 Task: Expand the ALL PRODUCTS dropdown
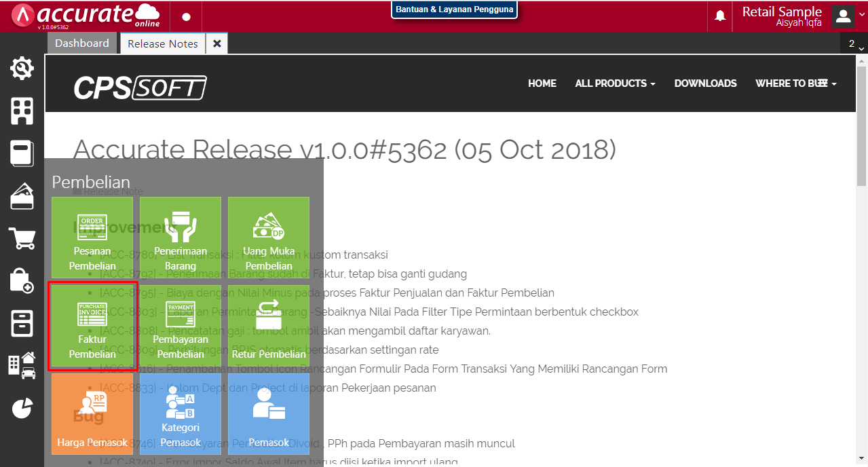[615, 83]
